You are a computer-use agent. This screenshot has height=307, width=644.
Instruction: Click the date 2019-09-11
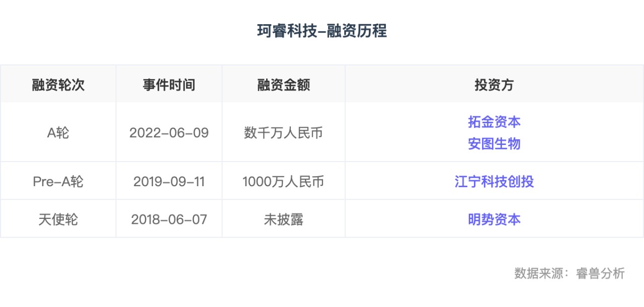[x=169, y=182]
